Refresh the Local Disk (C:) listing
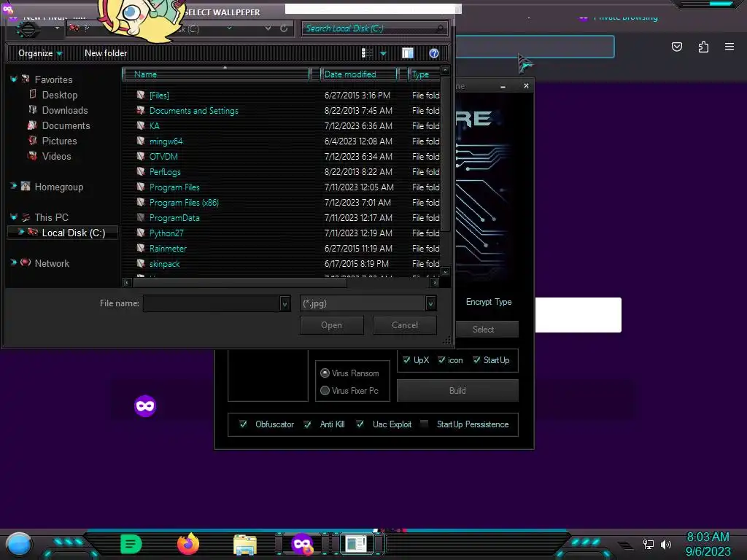This screenshot has width=747, height=560. (x=284, y=28)
